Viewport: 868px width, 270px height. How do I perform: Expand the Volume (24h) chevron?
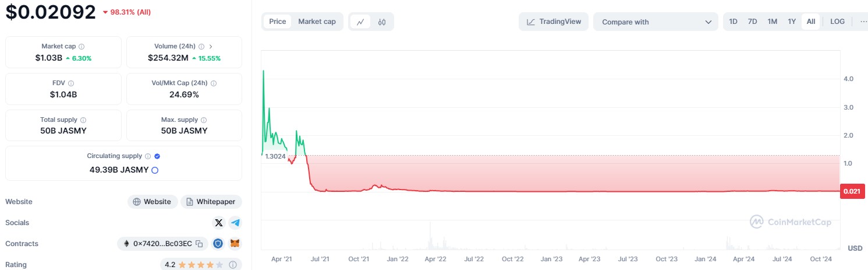tap(211, 46)
